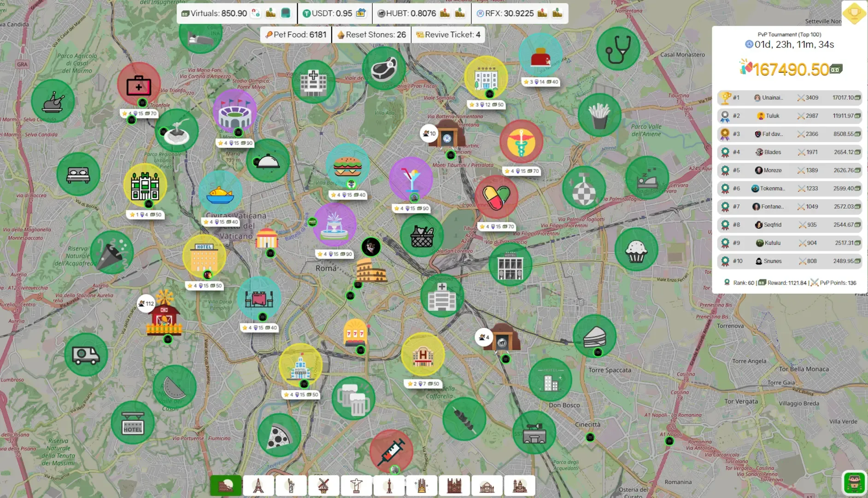
Task: Open the green character avatar button
Action: [x=854, y=483]
